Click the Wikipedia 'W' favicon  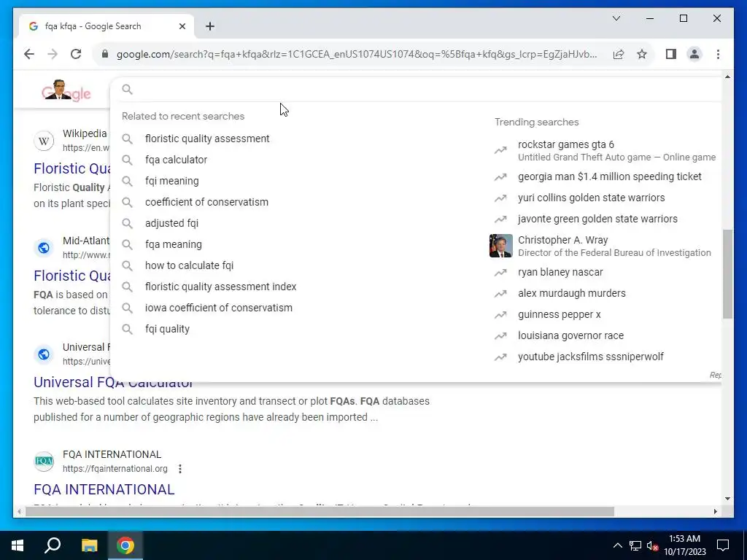tap(44, 141)
